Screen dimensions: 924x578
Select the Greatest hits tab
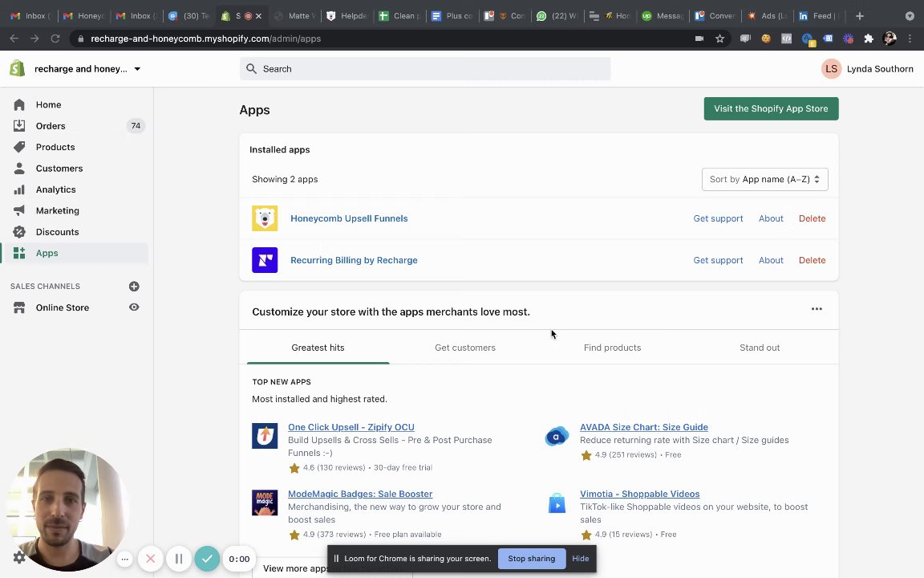318,348
